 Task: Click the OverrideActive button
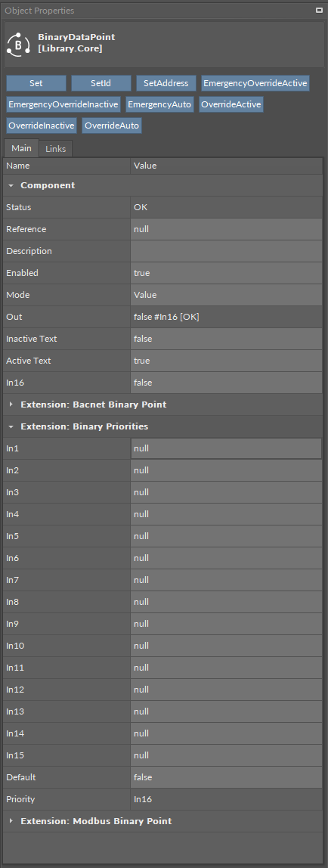pyautogui.click(x=231, y=104)
